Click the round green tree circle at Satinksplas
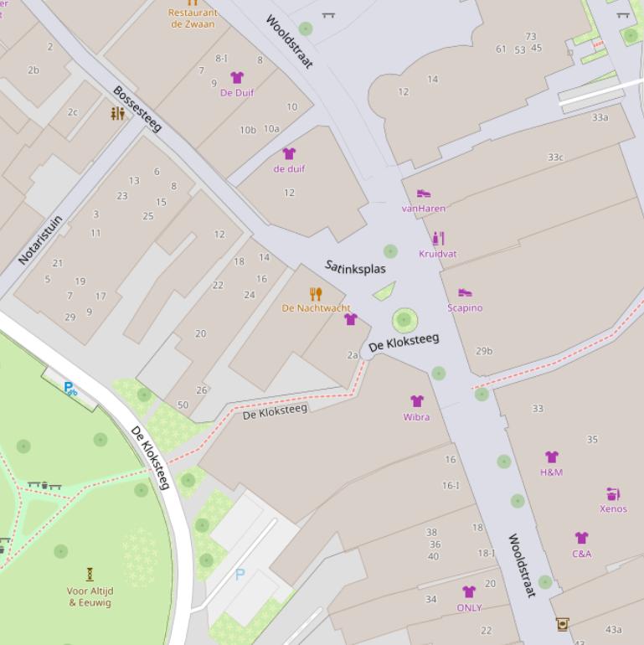Screen dimensions: 644x645 [405, 320]
